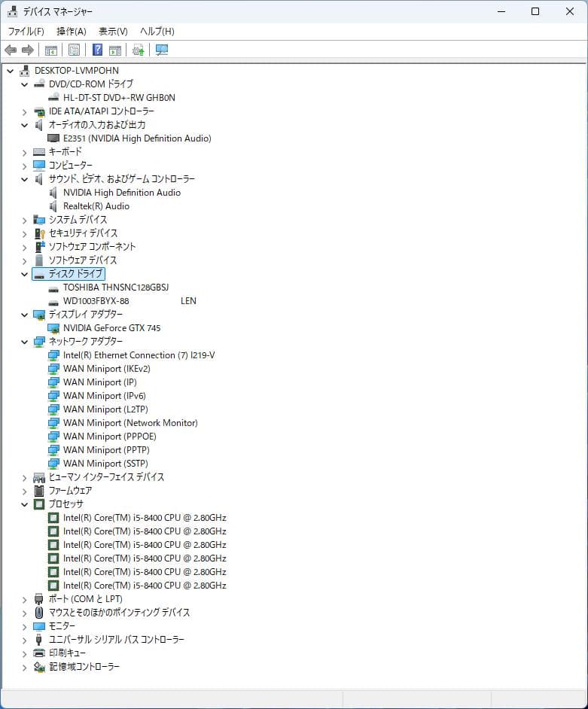Expand the ファームウェア category

[x=24, y=491]
